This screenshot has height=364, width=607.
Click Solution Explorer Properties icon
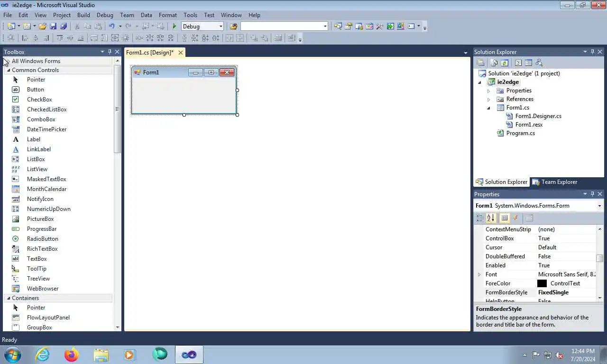(x=480, y=63)
